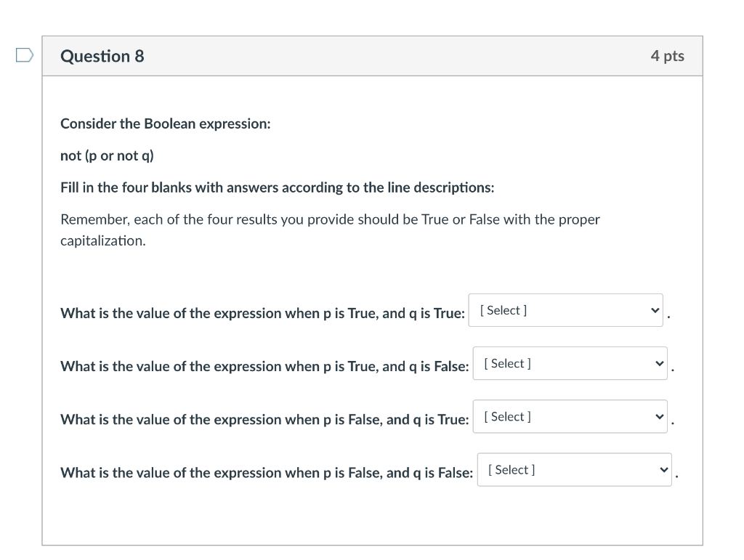Image resolution: width=744 pixels, height=560 pixels.
Task: Expand the first [Select] answer chevron
Action: point(655,310)
